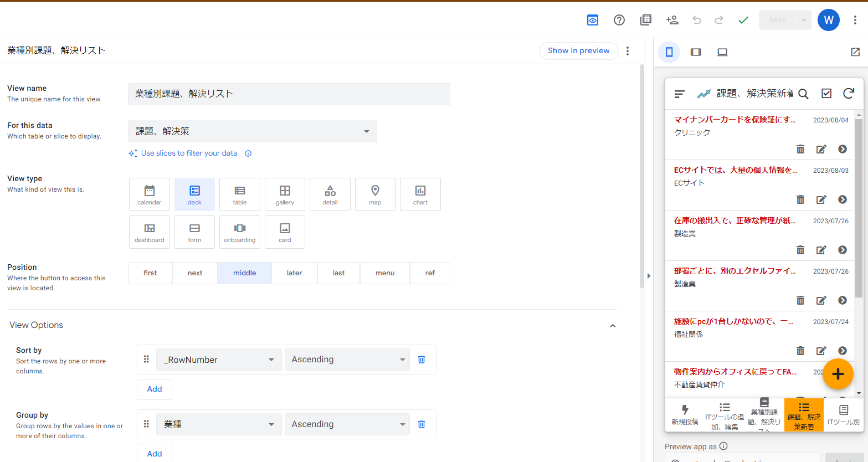Open the app preview in a new tab
Screen dimensions: 868x462
[x=854, y=52]
